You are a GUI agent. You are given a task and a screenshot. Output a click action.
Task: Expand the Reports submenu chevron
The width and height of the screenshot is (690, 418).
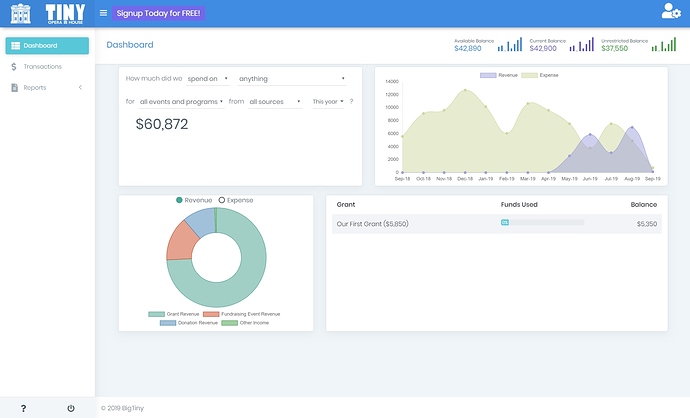tap(81, 88)
